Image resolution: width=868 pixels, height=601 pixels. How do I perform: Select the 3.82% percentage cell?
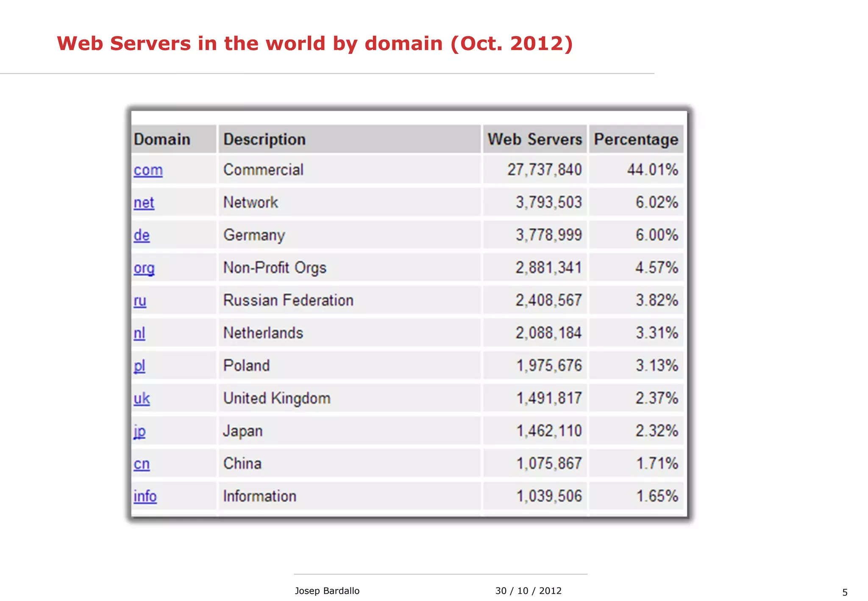pos(636,300)
